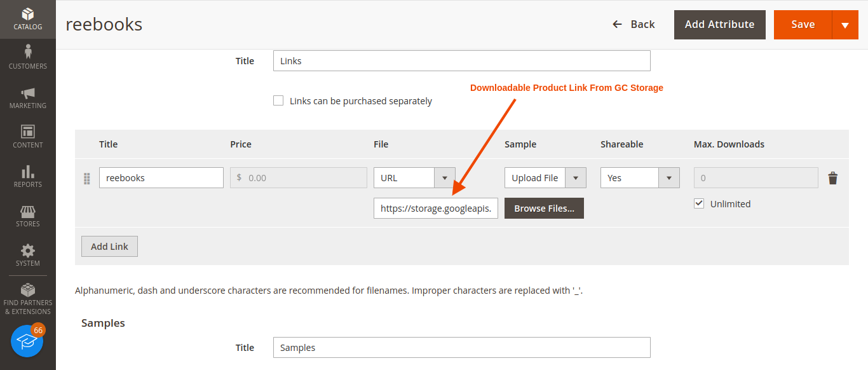Click the Add Link button
The image size is (868, 370).
pos(109,246)
